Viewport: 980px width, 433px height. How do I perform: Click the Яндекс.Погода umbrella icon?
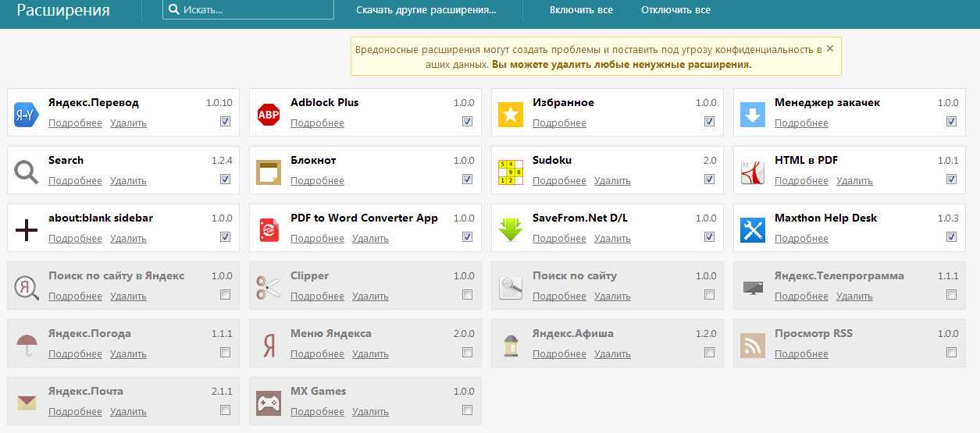coord(27,346)
